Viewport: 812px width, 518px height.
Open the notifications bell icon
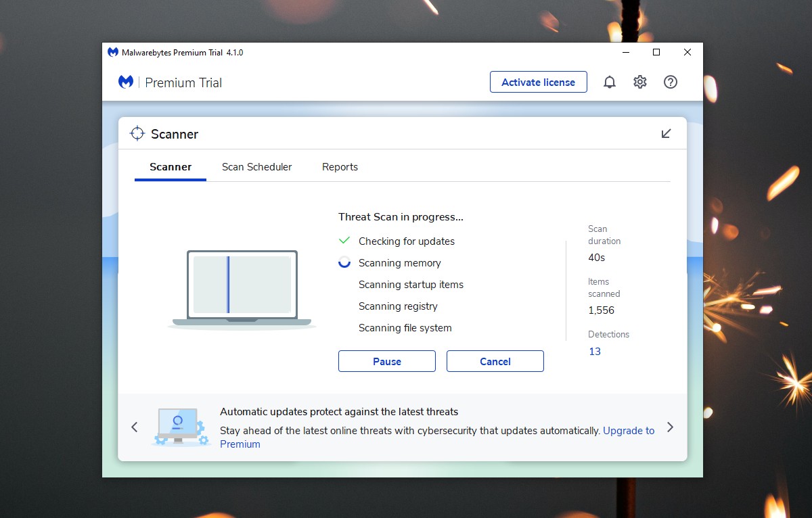point(610,83)
